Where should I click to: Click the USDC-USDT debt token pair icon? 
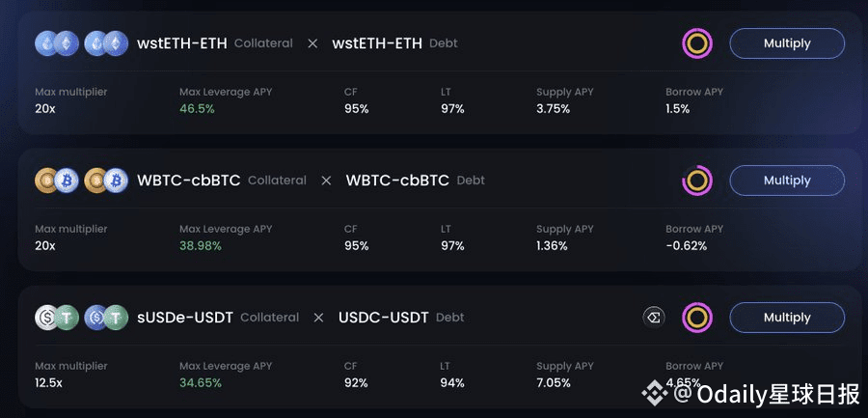(x=105, y=318)
